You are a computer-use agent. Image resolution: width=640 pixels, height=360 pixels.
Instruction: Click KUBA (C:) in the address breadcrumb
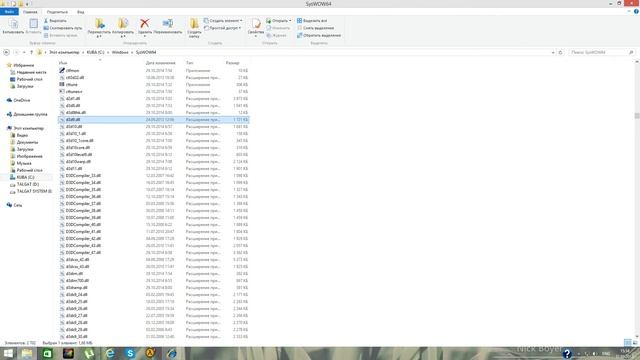click(95, 52)
